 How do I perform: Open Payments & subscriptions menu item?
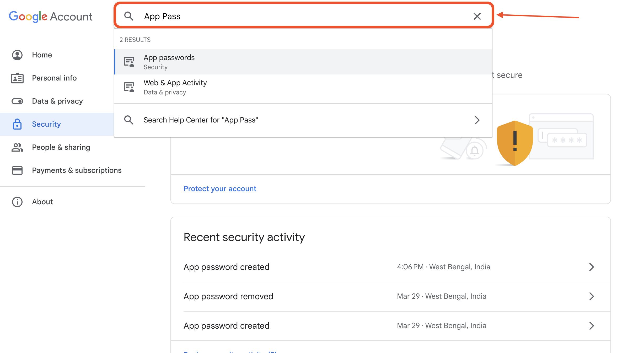(x=77, y=170)
